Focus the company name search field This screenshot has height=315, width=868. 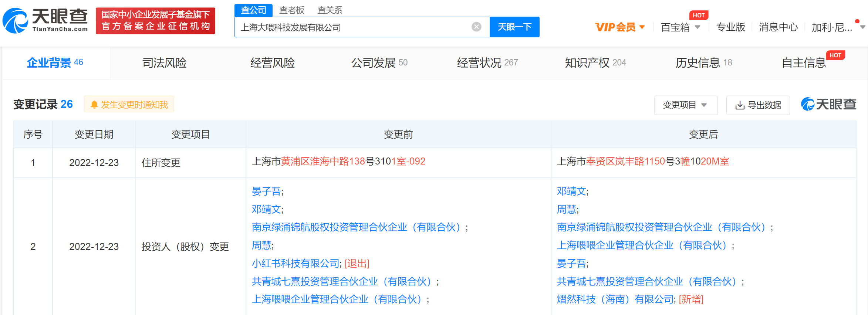(351, 27)
